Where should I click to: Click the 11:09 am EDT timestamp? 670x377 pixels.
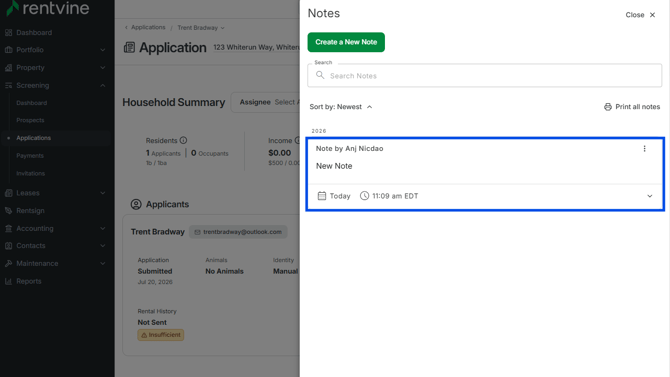(395, 196)
